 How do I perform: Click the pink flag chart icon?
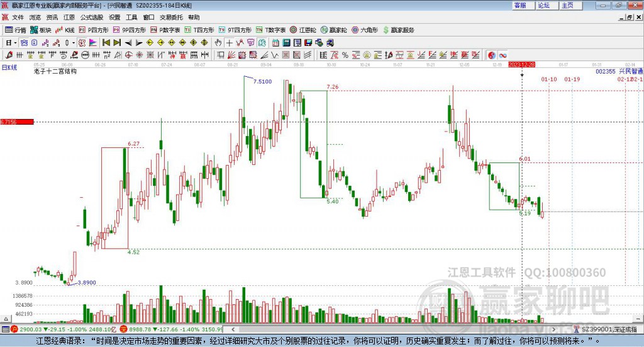click(93, 43)
